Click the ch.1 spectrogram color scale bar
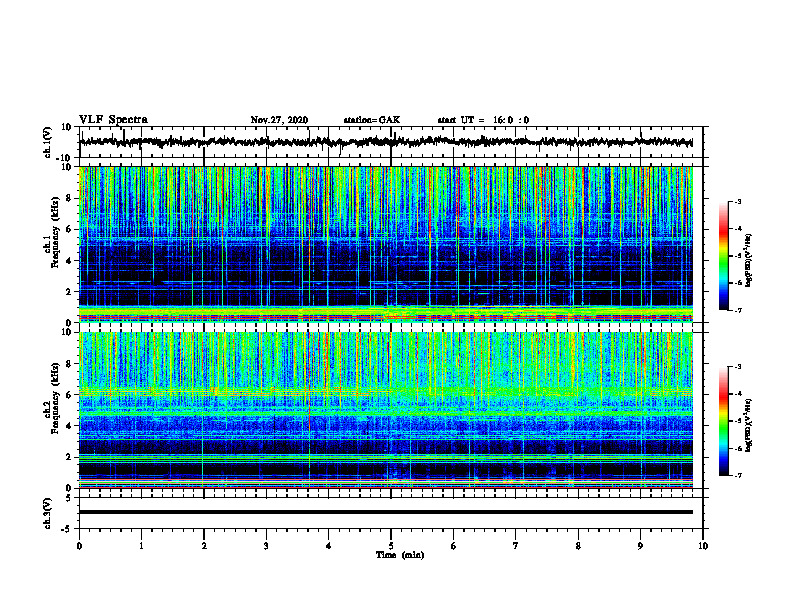 pyautogui.click(x=724, y=256)
